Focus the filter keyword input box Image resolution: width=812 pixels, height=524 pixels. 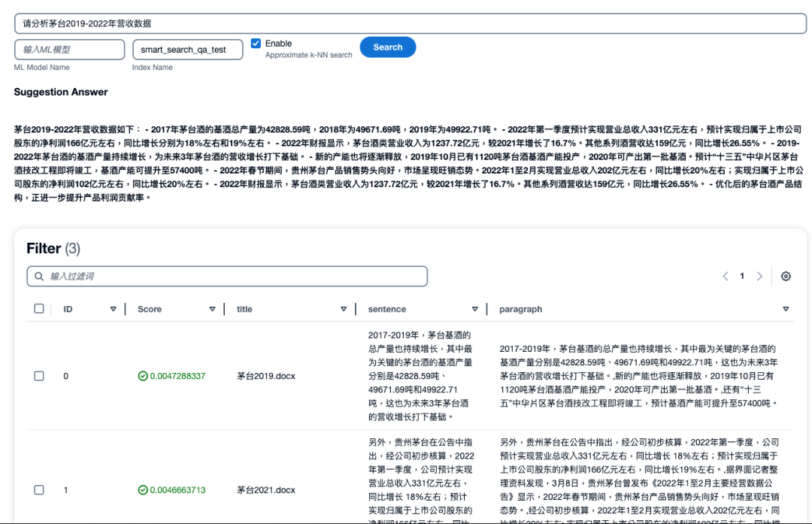pyautogui.click(x=227, y=276)
